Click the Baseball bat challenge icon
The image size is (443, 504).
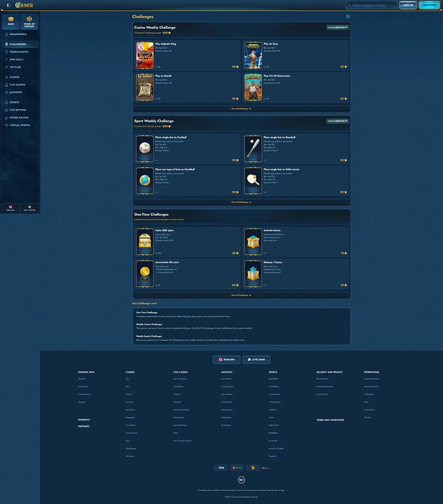(x=253, y=149)
